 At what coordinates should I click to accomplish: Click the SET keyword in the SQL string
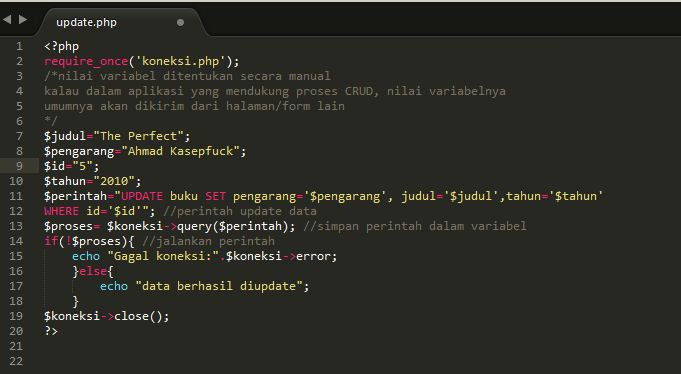click(215, 196)
